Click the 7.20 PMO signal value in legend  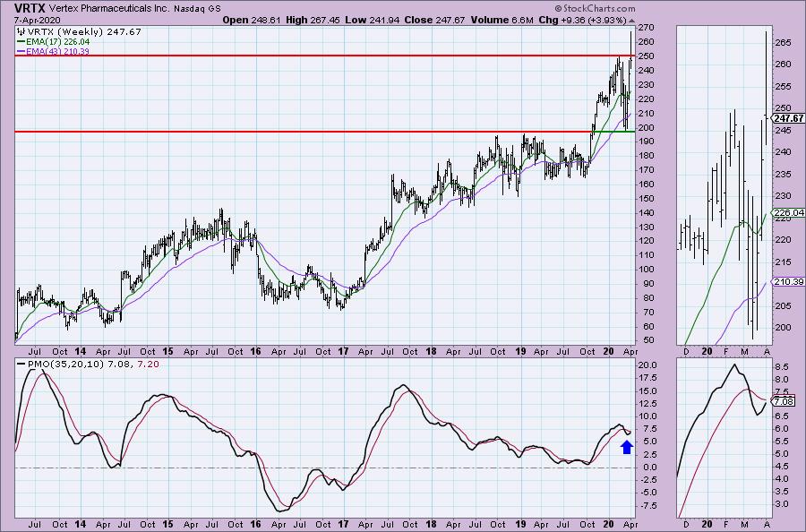148,364
